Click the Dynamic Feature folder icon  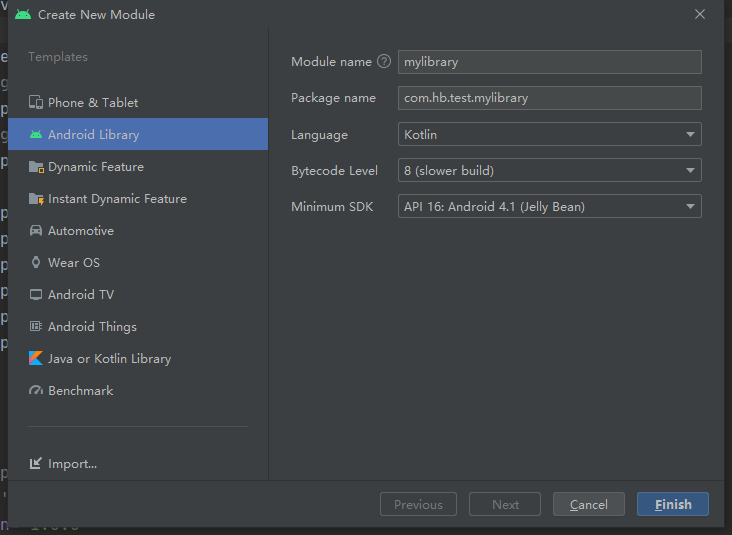[36, 167]
